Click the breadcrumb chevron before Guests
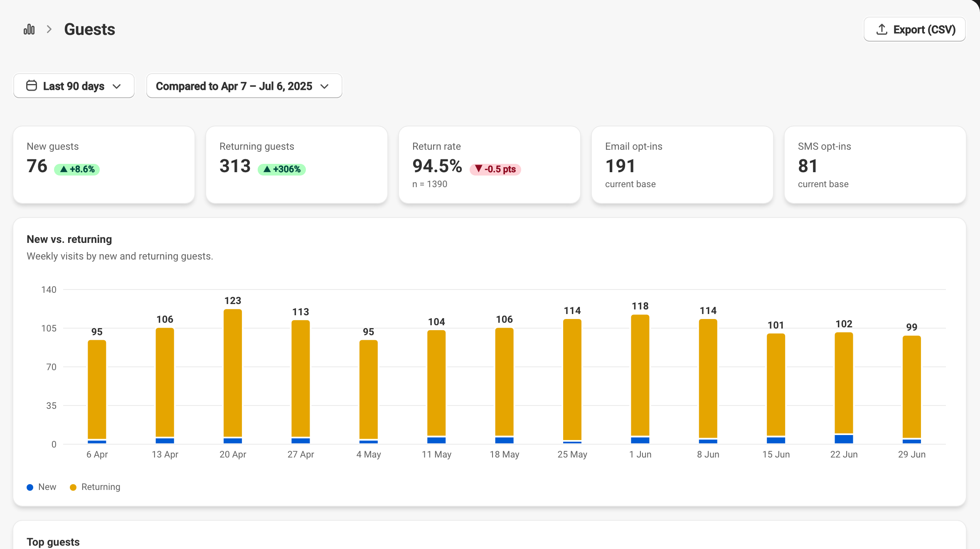The width and height of the screenshot is (980, 549). pyautogui.click(x=49, y=29)
